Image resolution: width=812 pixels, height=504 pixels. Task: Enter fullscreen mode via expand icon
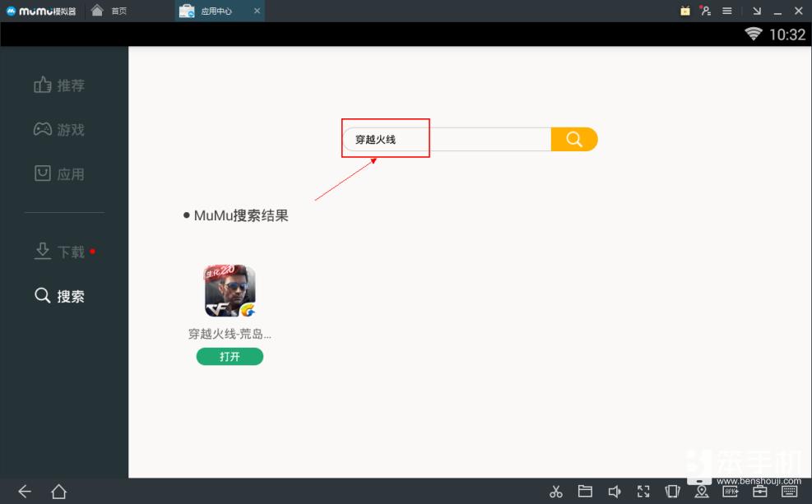click(643, 491)
